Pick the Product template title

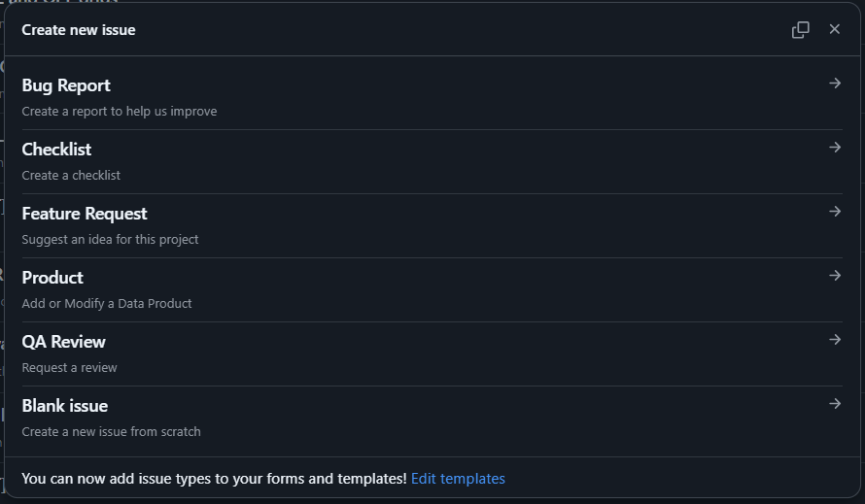point(52,278)
